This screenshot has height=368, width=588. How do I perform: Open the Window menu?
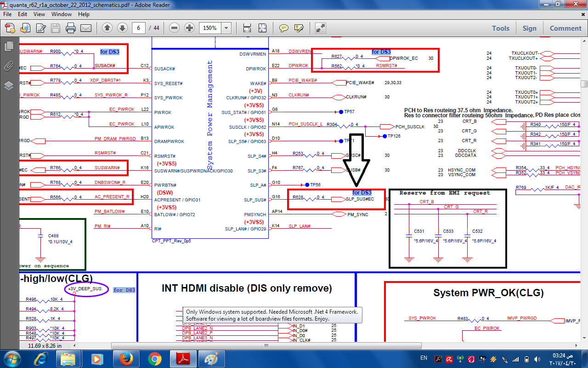(x=62, y=14)
